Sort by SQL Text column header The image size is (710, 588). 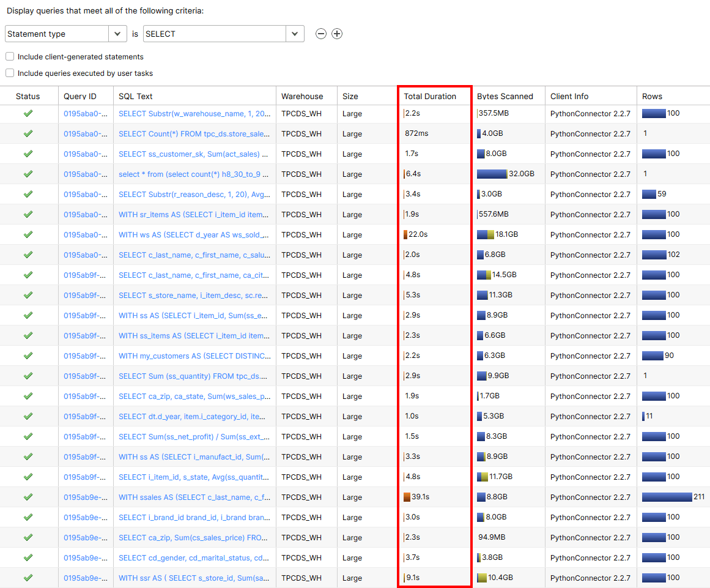(x=135, y=97)
